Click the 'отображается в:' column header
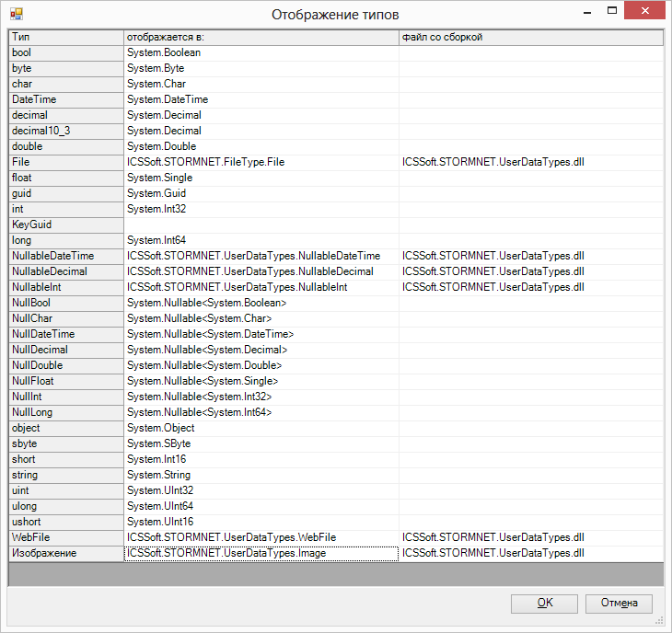Viewport: 672px width, 633px height. tap(261, 37)
